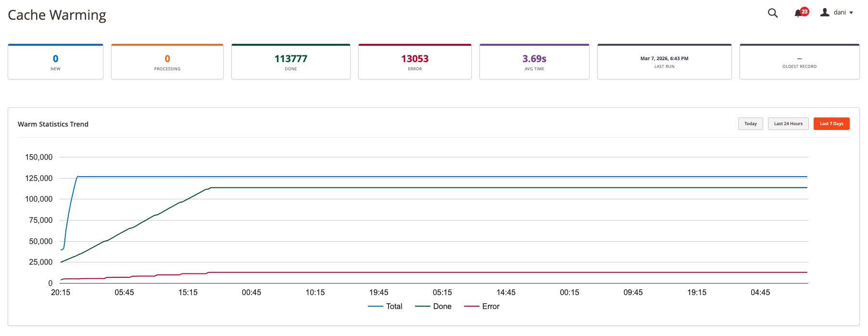This screenshot has height=336, width=868.
Task: Open the search magnifier icon
Action: pos(773,13)
